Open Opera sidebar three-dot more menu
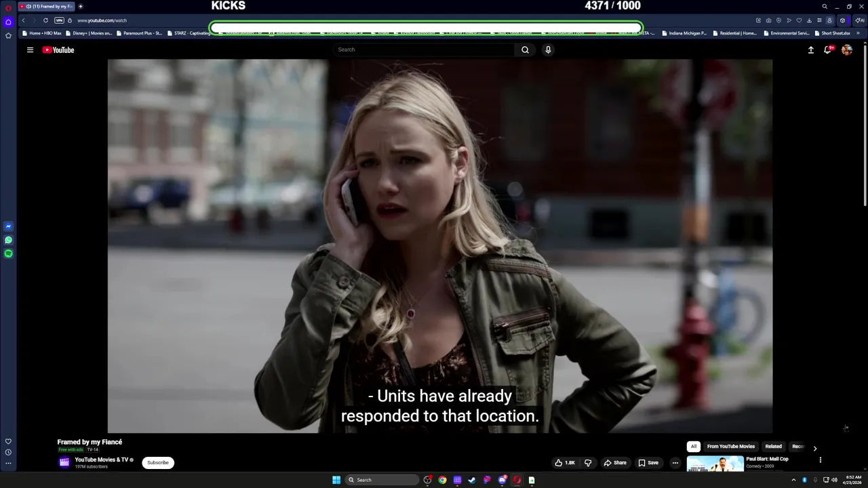The height and width of the screenshot is (488, 868). (x=8, y=464)
